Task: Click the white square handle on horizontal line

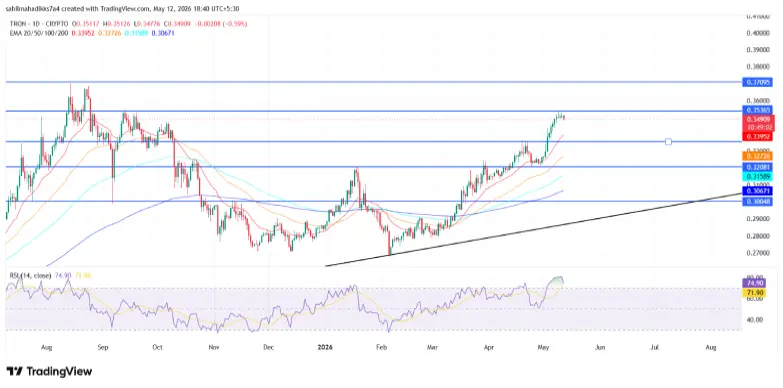Action: pos(668,142)
